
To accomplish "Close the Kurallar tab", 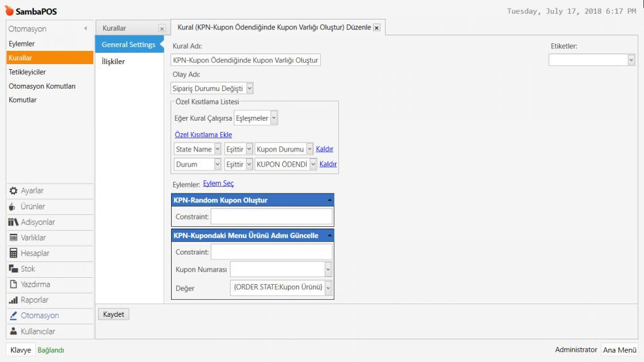I will coord(162,29).
